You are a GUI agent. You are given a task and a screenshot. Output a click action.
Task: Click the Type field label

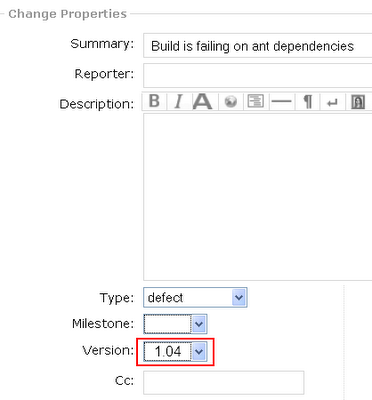(117, 298)
